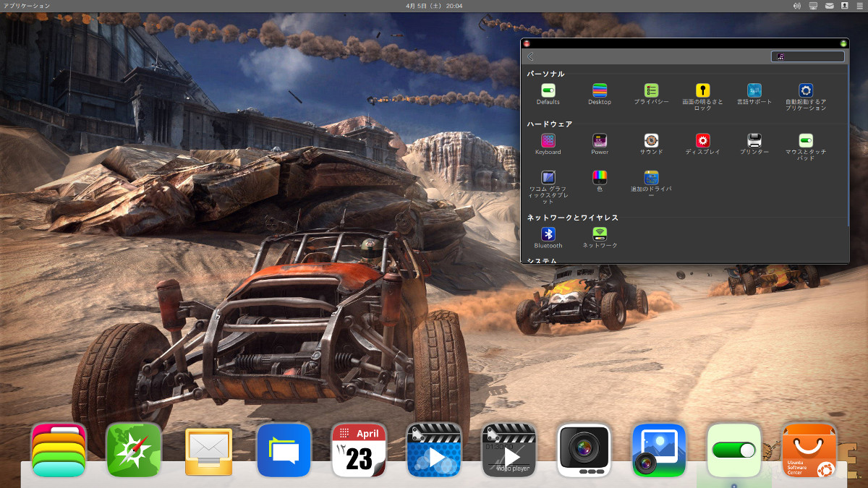Select system settings toggle icon in dock
868x488 pixels.
(734, 450)
